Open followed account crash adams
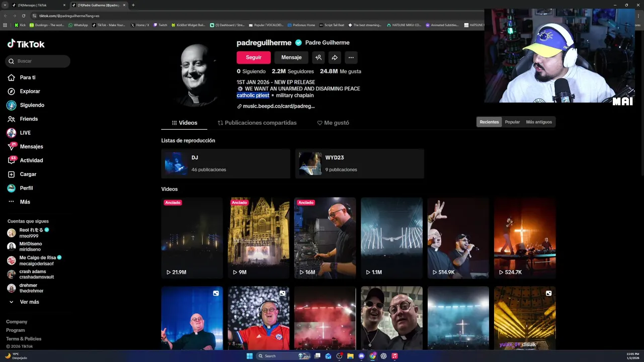644x362 pixels. (29, 274)
